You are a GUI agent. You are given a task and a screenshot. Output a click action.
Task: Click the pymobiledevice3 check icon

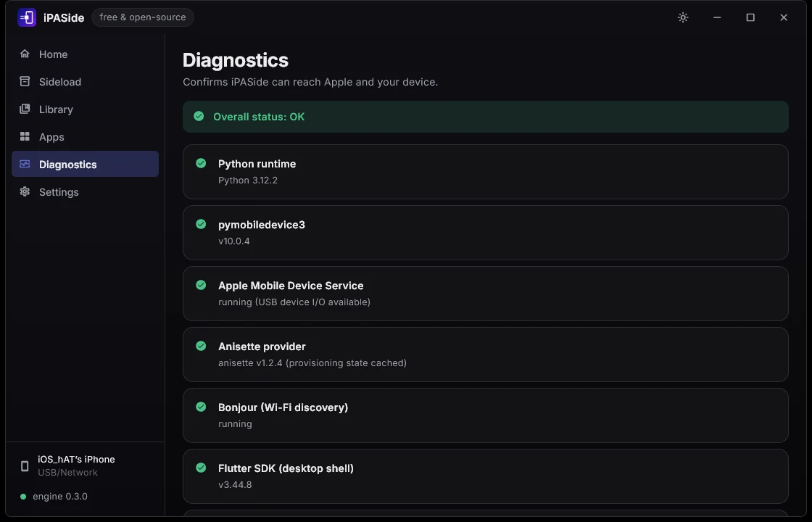pos(201,224)
